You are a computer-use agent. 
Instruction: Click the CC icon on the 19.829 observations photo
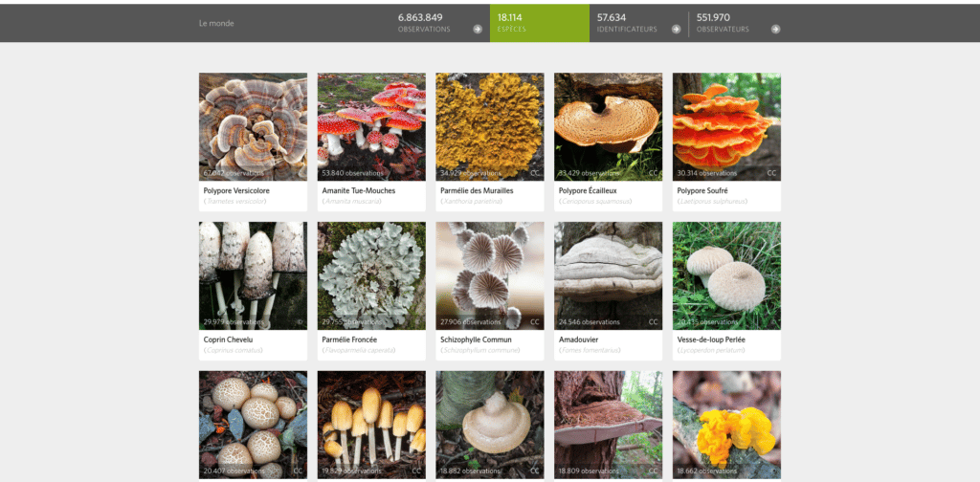(x=416, y=471)
